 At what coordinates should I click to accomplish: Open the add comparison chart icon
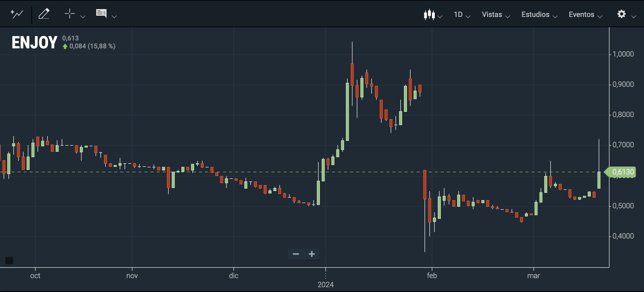point(17,14)
